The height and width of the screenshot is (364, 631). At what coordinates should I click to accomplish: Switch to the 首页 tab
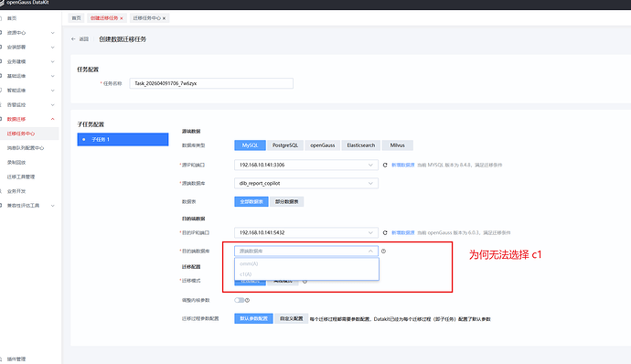click(x=76, y=18)
